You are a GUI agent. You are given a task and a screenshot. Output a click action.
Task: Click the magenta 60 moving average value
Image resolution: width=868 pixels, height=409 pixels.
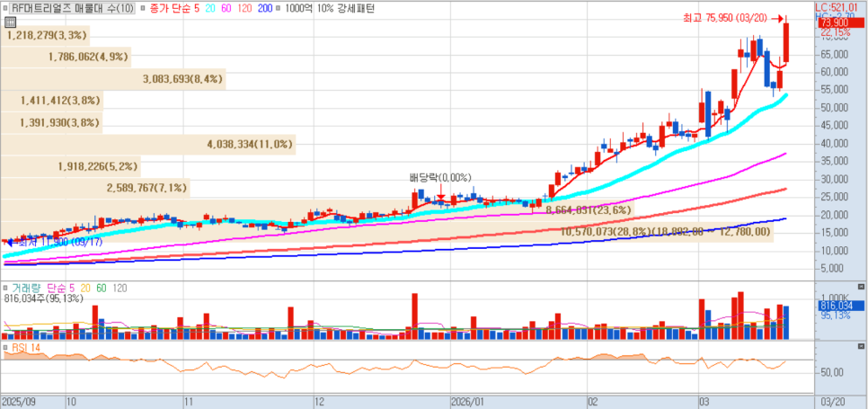coord(226,9)
